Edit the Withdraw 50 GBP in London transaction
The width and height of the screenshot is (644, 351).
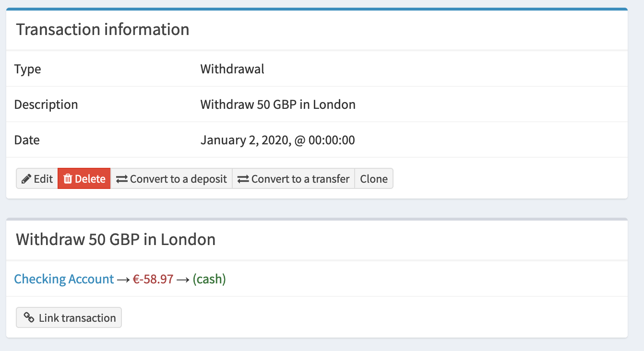click(36, 178)
